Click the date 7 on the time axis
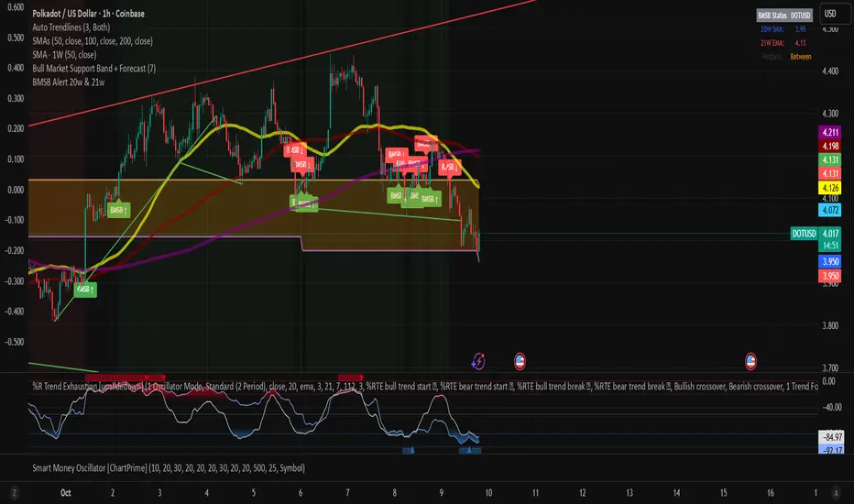Image resolution: width=854 pixels, height=504 pixels. 347,493
